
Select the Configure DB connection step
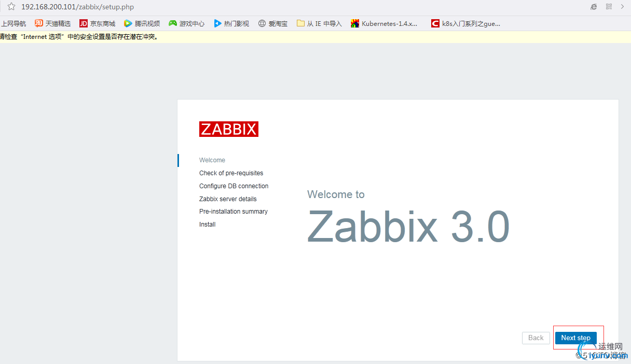(234, 186)
